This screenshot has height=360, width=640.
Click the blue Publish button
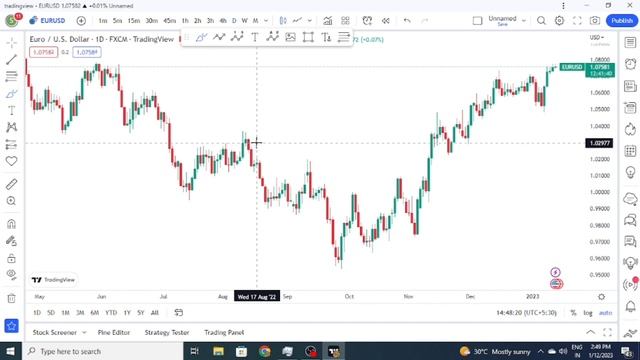tap(622, 20)
